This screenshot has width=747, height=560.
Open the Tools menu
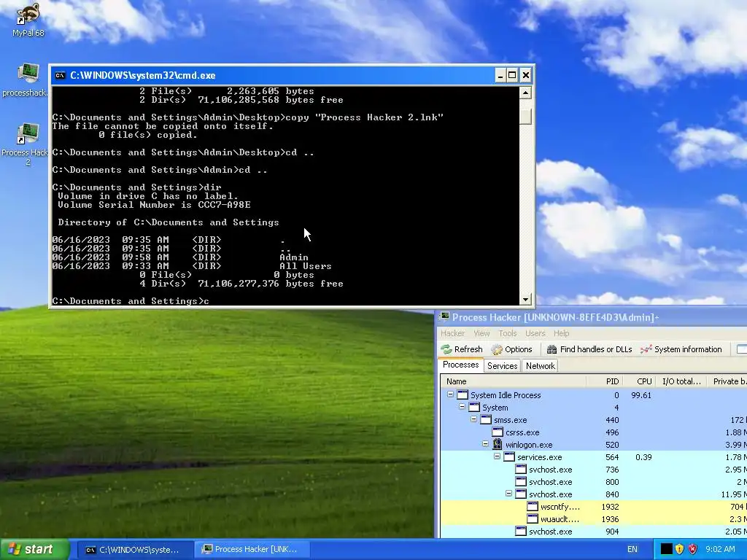tap(508, 333)
